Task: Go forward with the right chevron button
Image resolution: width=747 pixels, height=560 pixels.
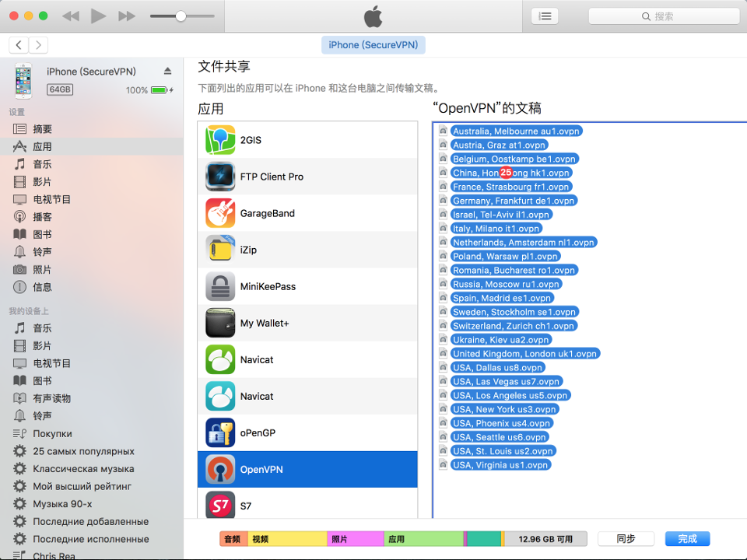Action: tap(39, 45)
